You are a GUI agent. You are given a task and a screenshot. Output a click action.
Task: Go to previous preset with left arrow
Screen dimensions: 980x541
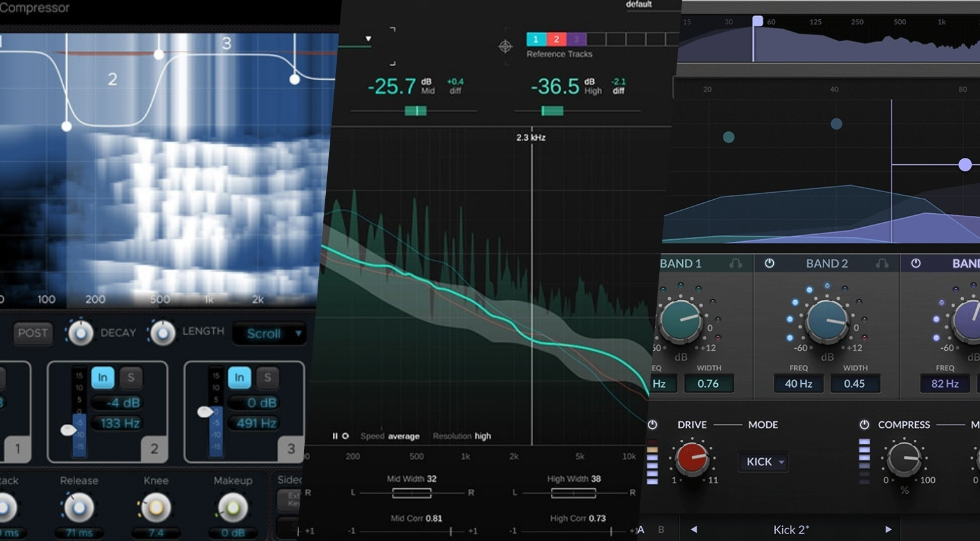(694, 529)
